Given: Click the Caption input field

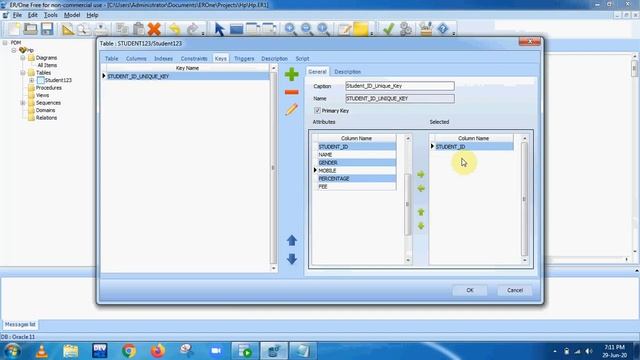Looking at the screenshot, I should pos(400,86).
